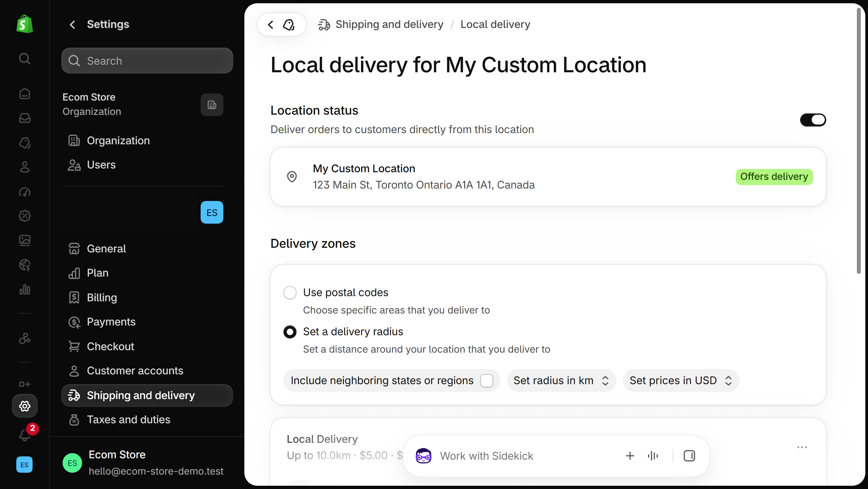The width and height of the screenshot is (868, 489).
Task: Open Settings gear icon in rail
Action: click(x=25, y=406)
